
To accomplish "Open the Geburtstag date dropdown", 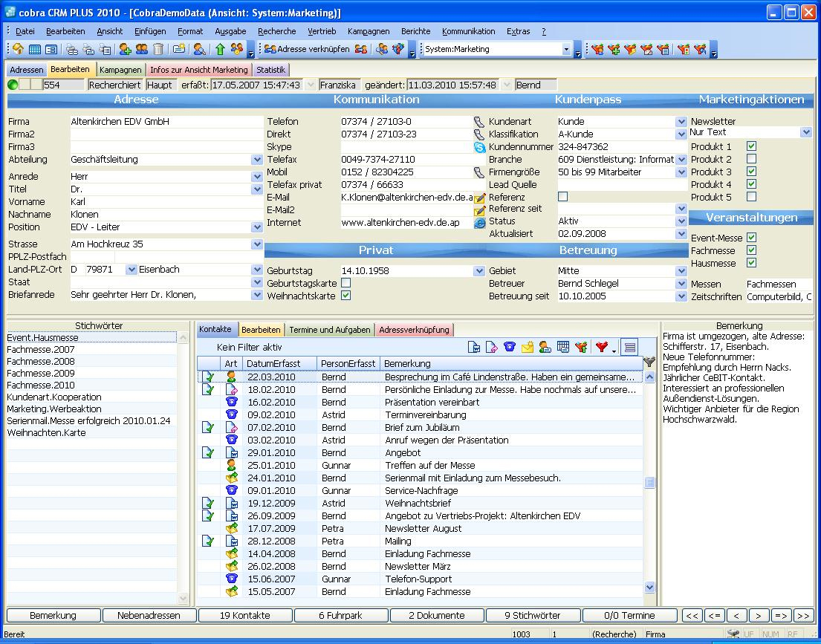I will (x=479, y=270).
